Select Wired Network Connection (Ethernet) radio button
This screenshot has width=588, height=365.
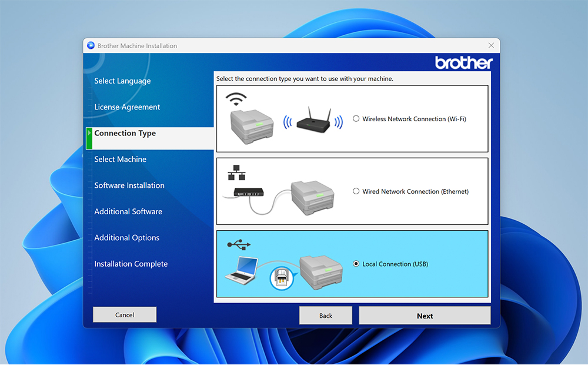point(356,191)
